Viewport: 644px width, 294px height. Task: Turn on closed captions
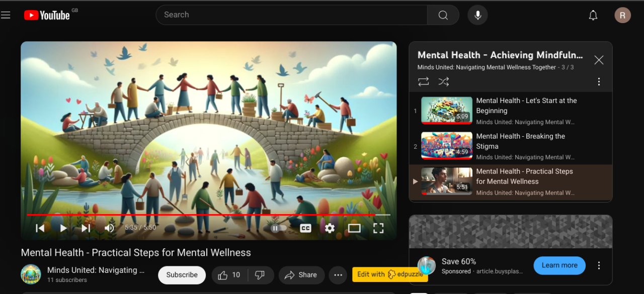(x=305, y=228)
